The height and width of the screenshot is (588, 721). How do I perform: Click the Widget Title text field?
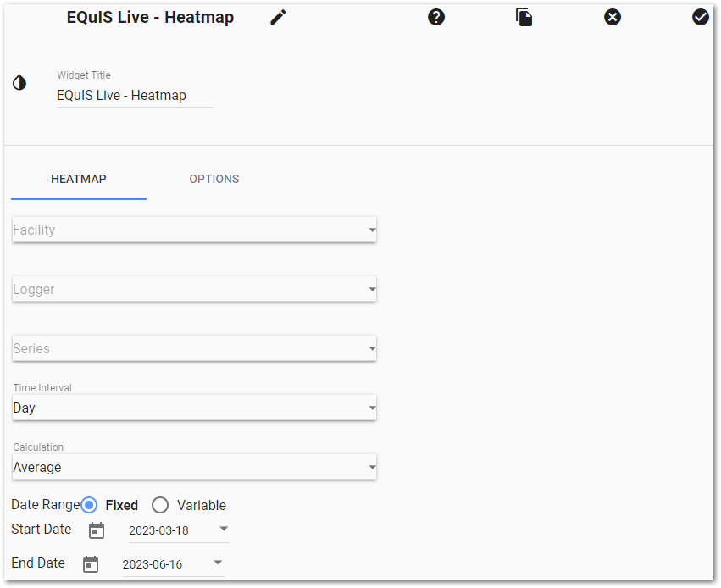(x=134, y=95)
